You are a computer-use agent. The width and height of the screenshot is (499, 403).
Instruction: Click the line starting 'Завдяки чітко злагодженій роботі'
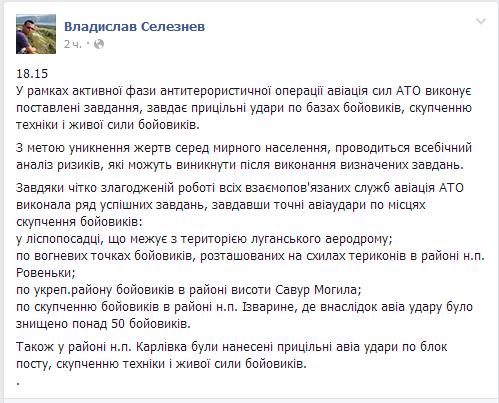240,188
